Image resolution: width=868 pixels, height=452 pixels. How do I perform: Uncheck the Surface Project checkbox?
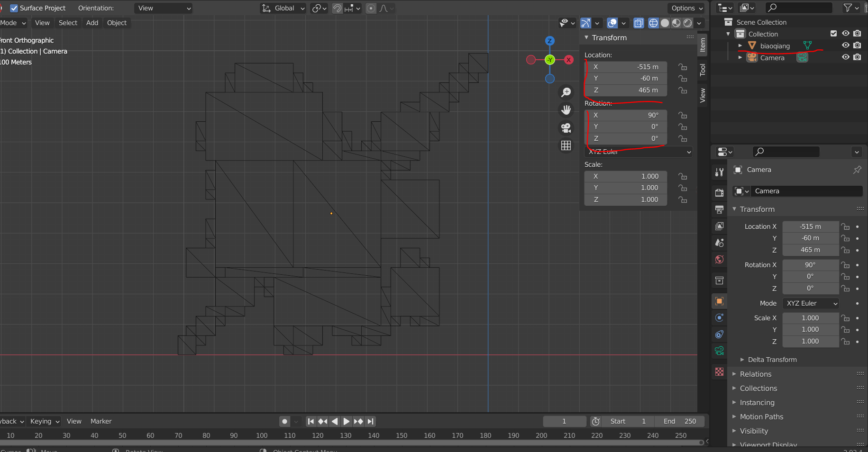[14, 8]
